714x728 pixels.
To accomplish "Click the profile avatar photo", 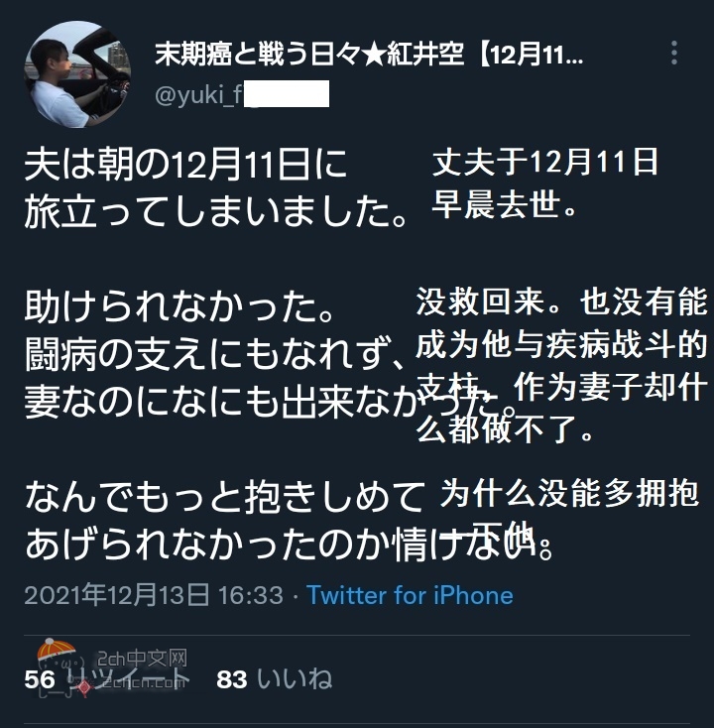I will (x=77, y=74).
